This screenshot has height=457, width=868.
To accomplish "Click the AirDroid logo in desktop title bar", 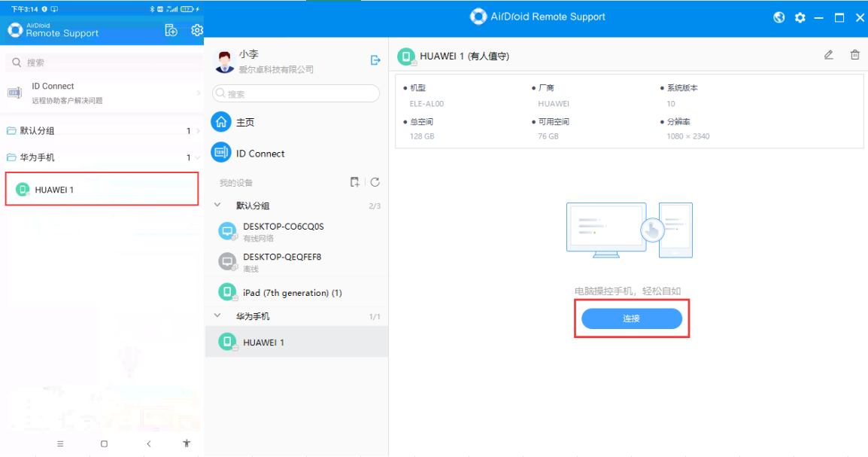I will pyautogui.click(x=478, y=17).
